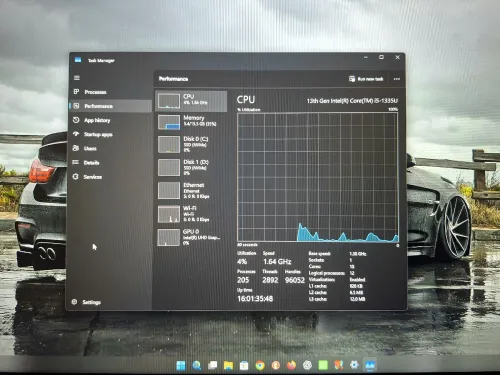Click the Base speed label
The width and height of the screenshot is (500, 375).
319,254
